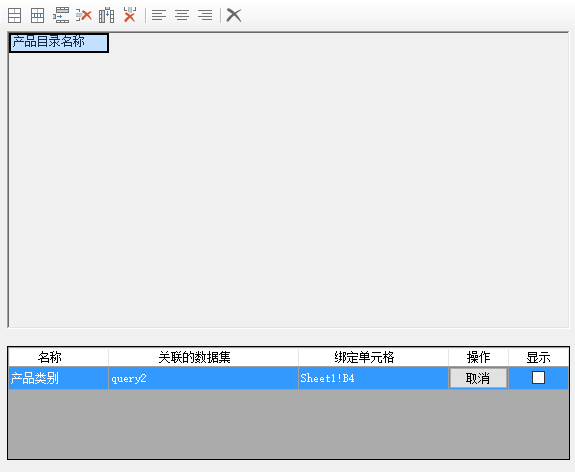Viewport: 575px width, 472px height.
Task: Click the delete row icon with red X
Action: click(84, 15)
